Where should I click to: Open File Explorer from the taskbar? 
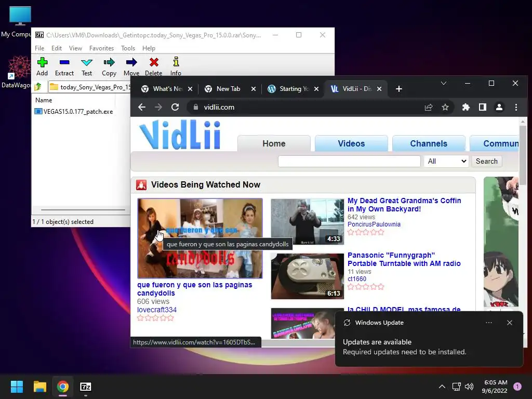coord(39,387)
